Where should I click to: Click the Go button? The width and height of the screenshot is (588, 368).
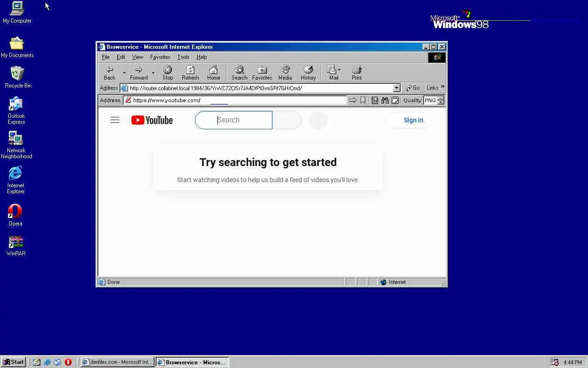tap(413, 88)
